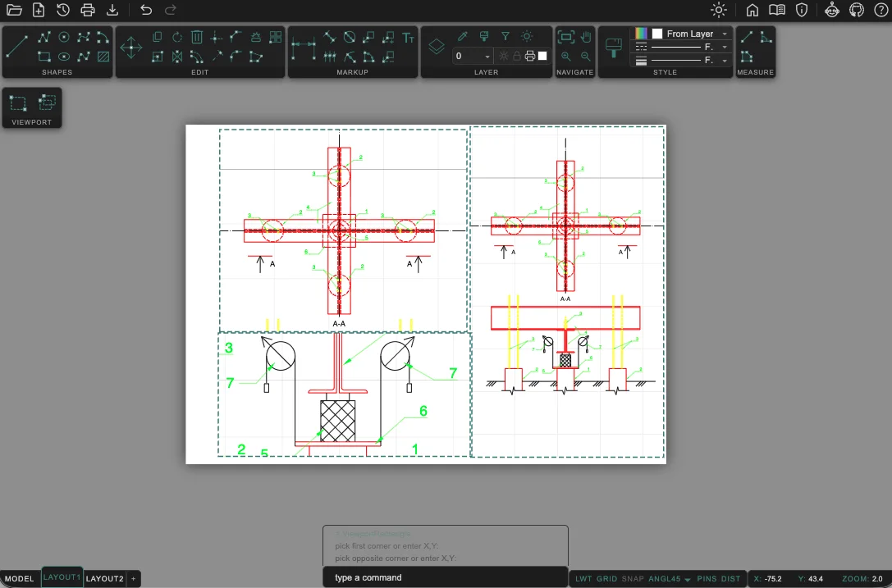892x588 pixels.
Task: Undo the last action
Action: point(146,10)
